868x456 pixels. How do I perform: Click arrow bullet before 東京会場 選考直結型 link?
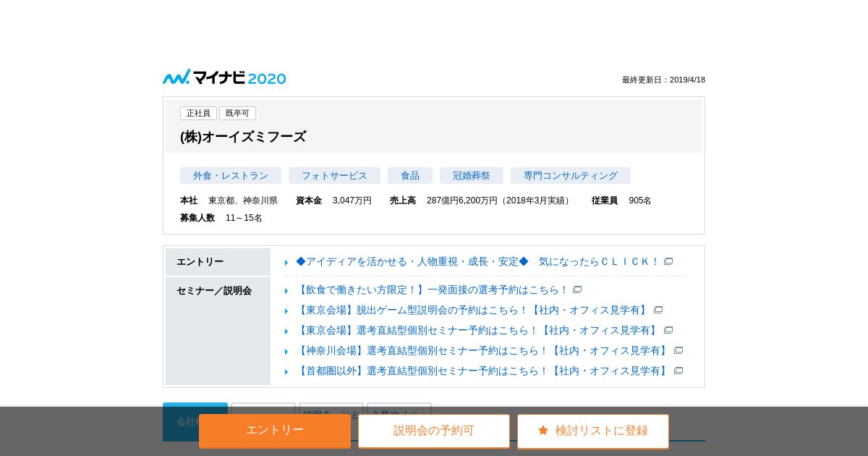point(286,332)
